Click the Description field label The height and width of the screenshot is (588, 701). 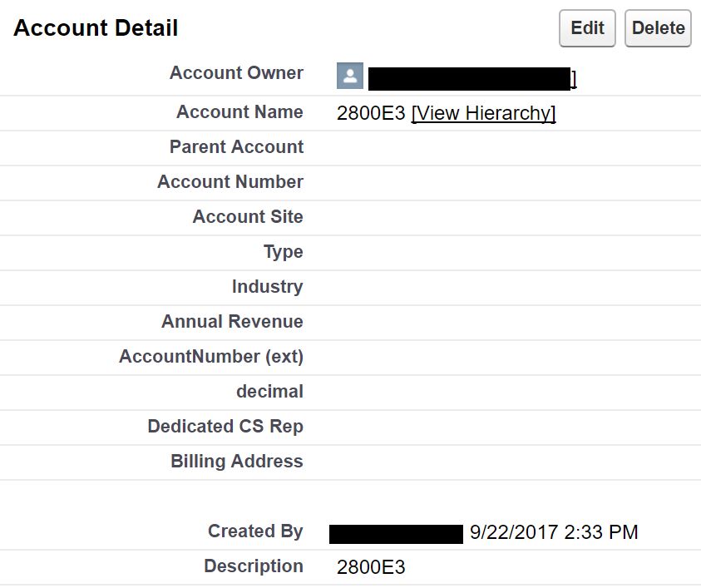click(x=254, y=566)
